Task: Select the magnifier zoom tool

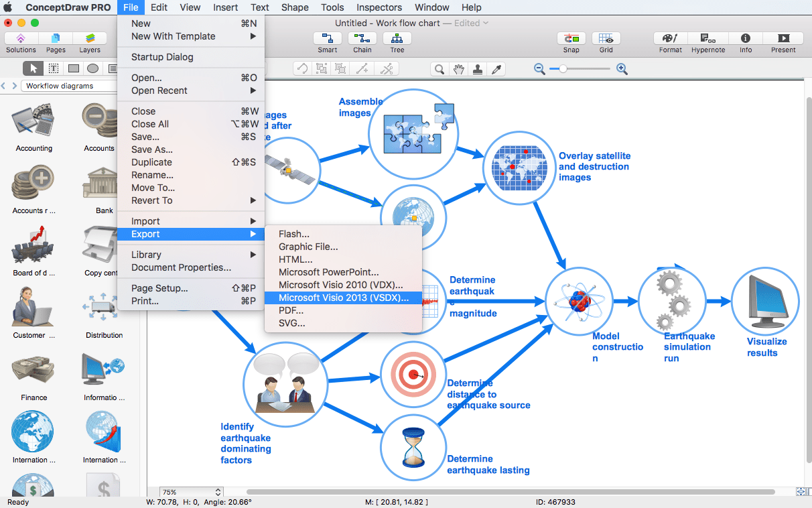Action: pos(439,68)
